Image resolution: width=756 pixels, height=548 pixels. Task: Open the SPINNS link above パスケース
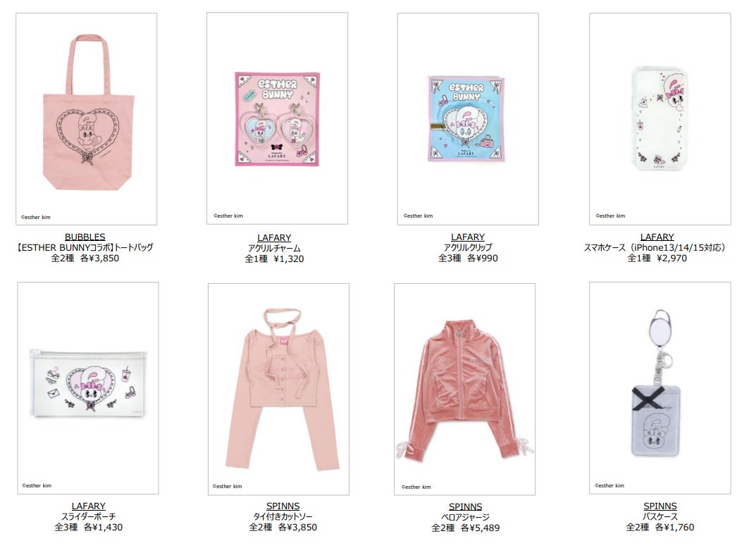coord(660,506)
